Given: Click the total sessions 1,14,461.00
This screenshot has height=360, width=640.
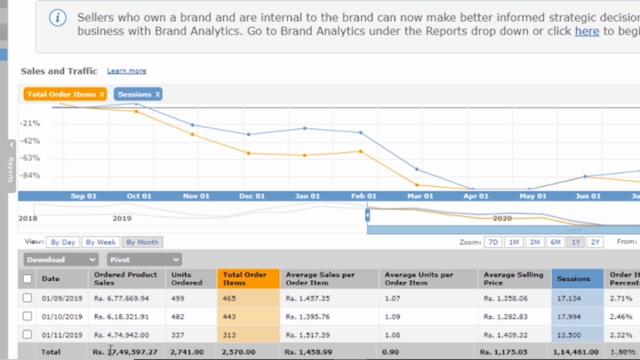Looking at the screenshot, I should (x=576, y=352).
